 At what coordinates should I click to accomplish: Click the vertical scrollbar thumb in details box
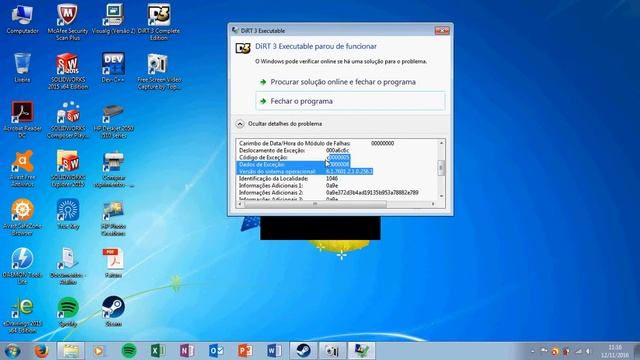pyautogui.click(x=441, y=168)
